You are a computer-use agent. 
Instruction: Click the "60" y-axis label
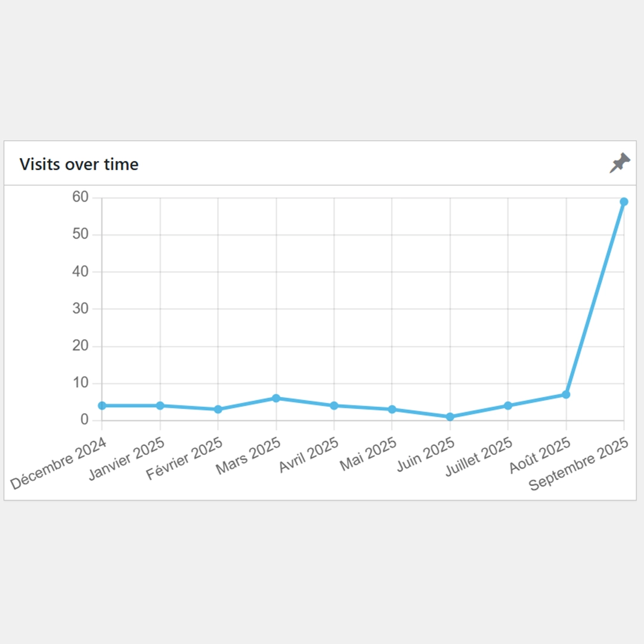(x=80, y=197)
